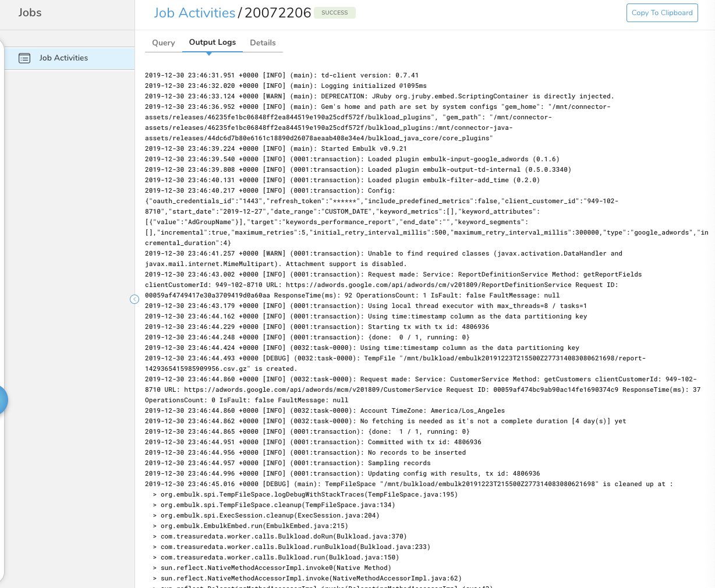The width and height of the screenshot is (715, 588).
Task: Select the Output Logs tab
Action: pyautogui.click(x=213, y=42)
